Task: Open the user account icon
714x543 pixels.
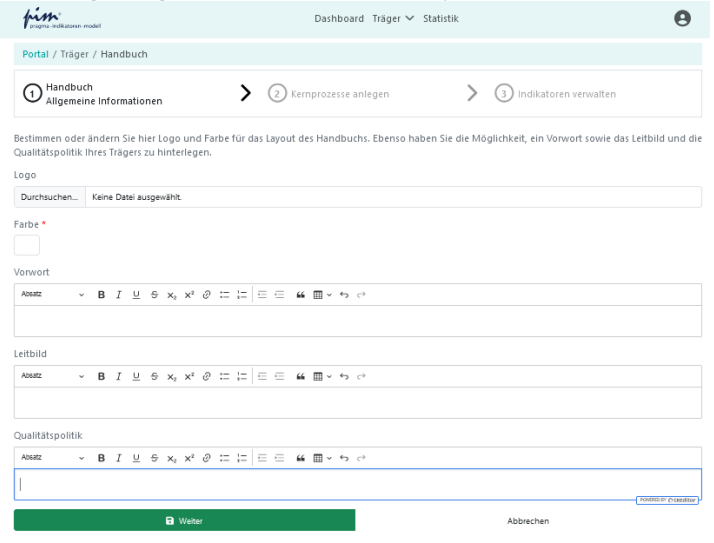Action: point(683,18)
